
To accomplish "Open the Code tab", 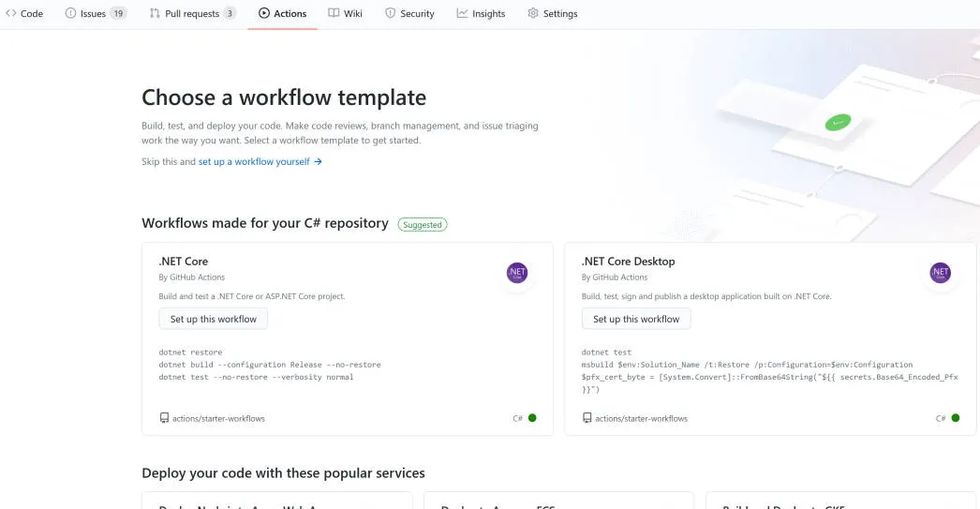I will tap(24, 13).
